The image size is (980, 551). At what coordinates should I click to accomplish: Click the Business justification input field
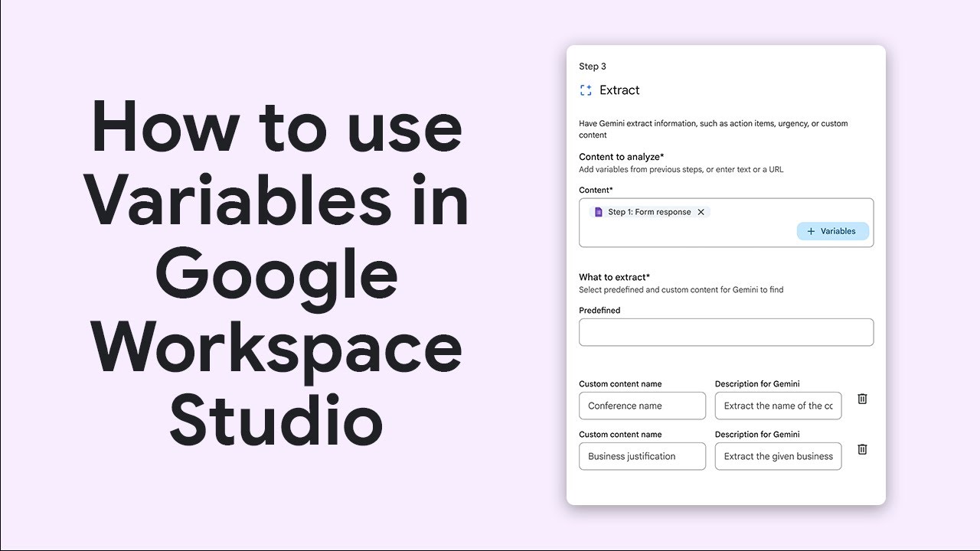coord(642,456)
